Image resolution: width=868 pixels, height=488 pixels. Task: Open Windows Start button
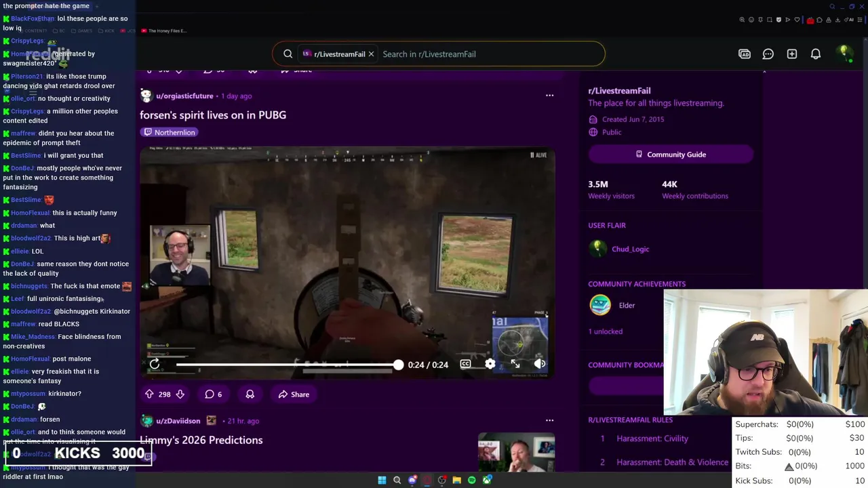pos(382,480)
